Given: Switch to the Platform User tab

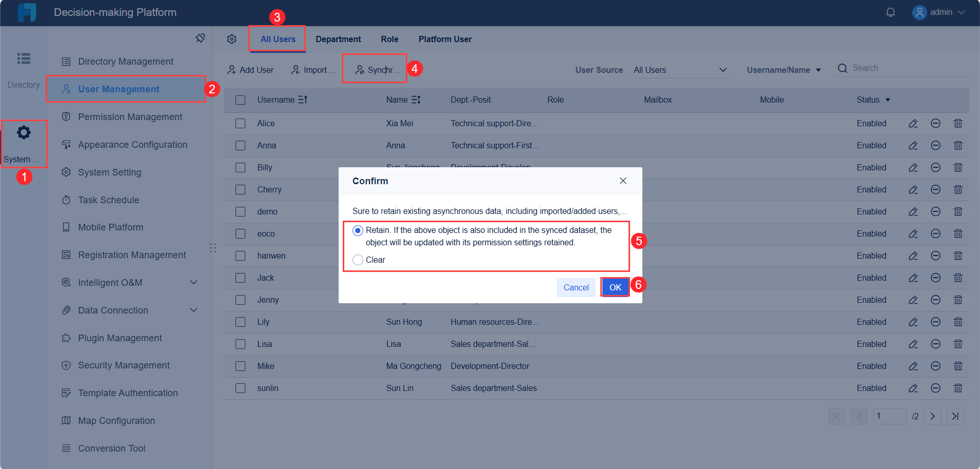Looking at the screenshot, I should click(444, 39).
